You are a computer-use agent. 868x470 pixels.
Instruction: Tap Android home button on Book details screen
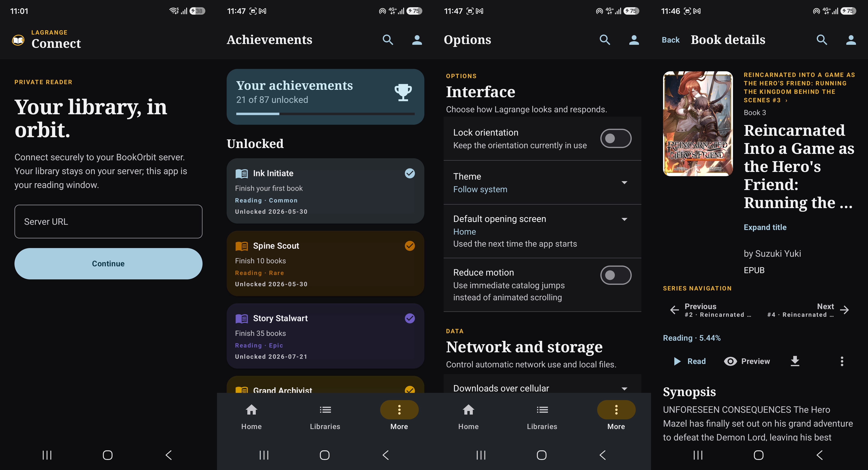click(x=758, y=455)
